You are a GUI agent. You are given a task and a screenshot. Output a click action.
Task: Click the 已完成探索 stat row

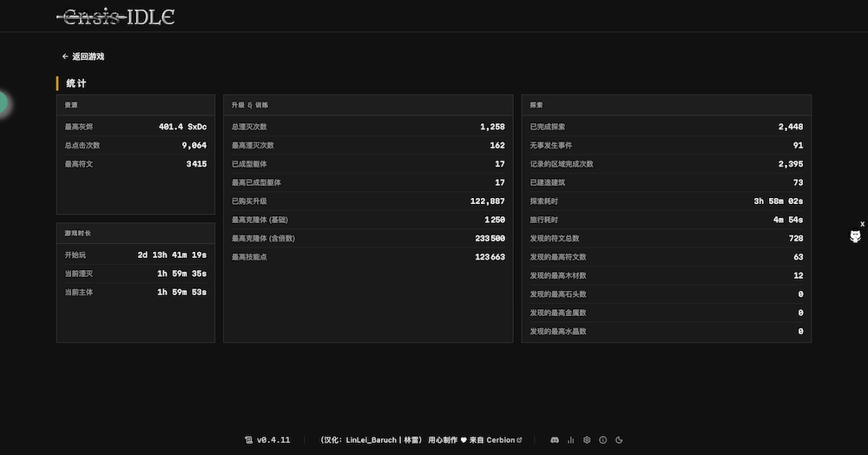pos(666,127)
